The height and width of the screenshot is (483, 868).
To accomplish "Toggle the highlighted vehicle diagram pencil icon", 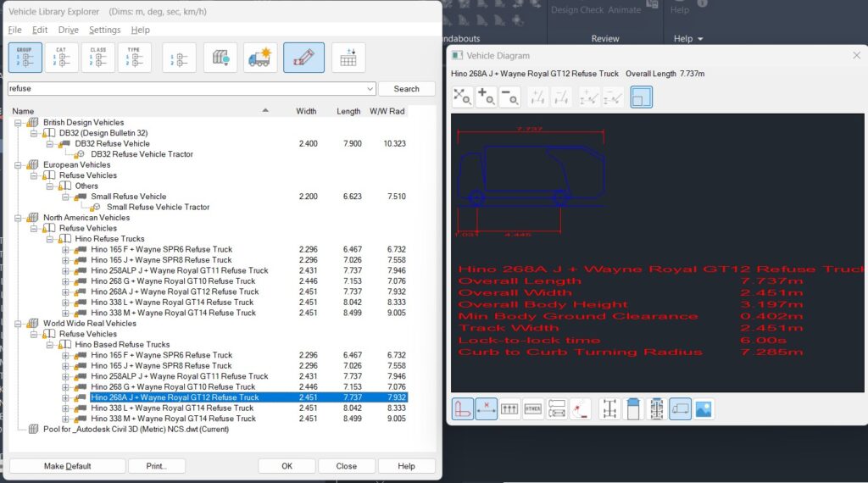I will [303, 58].
